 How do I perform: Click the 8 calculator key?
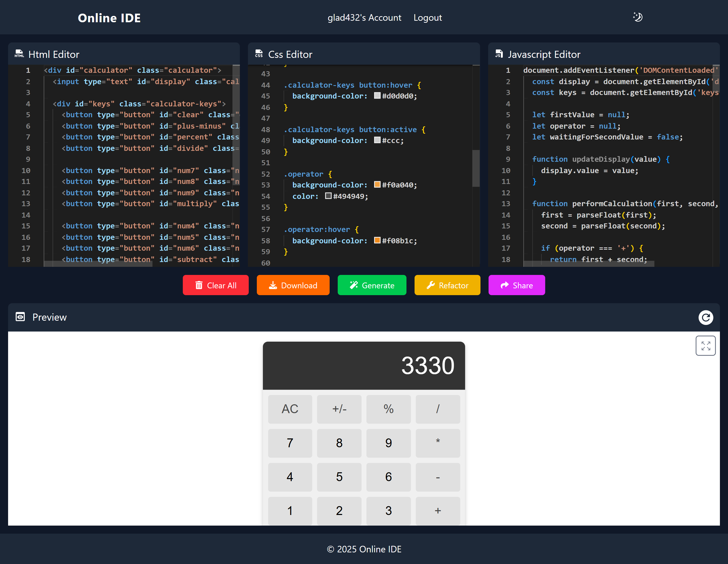pos(339,443)
